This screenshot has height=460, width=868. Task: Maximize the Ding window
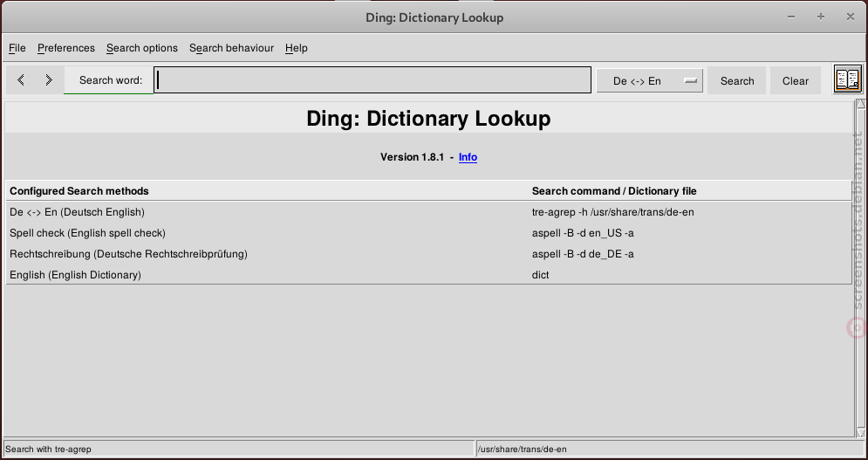click(820, 17)
